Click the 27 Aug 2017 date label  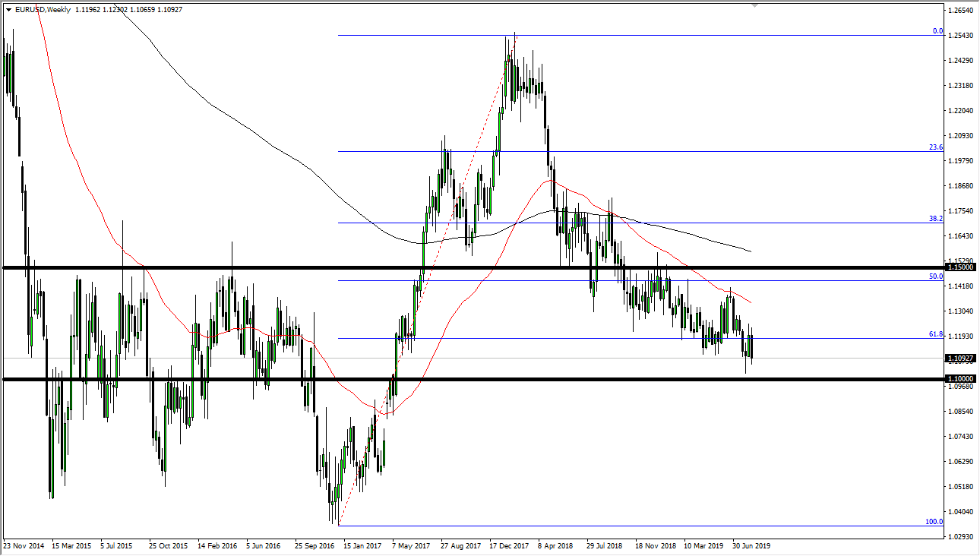tap(459, 545)
